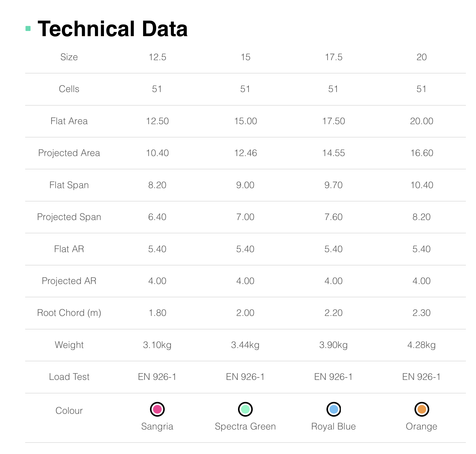Image resolution: width=476 pixels, height=454 pixels.
Task: Select the Sangria pink colour swatch
Action: [157, 409]
